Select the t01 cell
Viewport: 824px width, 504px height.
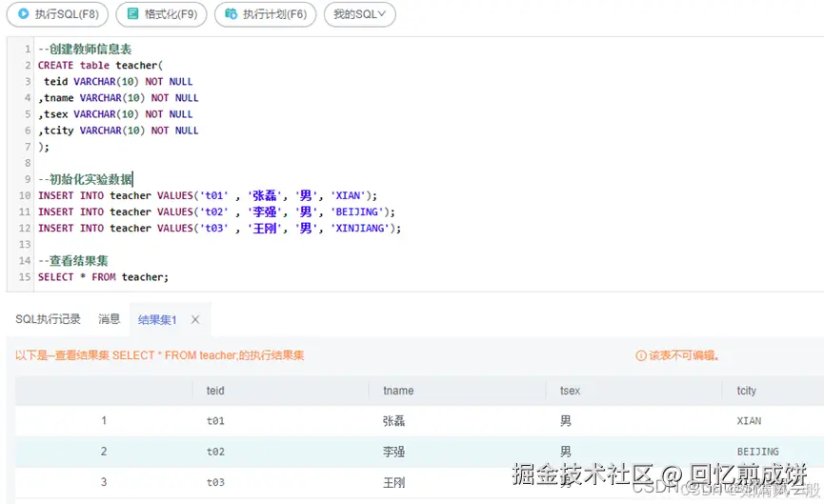point(215,421)
